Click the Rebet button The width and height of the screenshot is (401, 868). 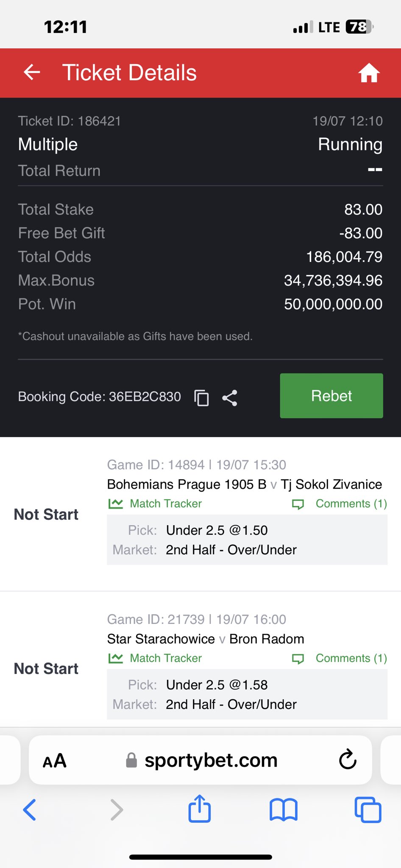click(331, 396)
